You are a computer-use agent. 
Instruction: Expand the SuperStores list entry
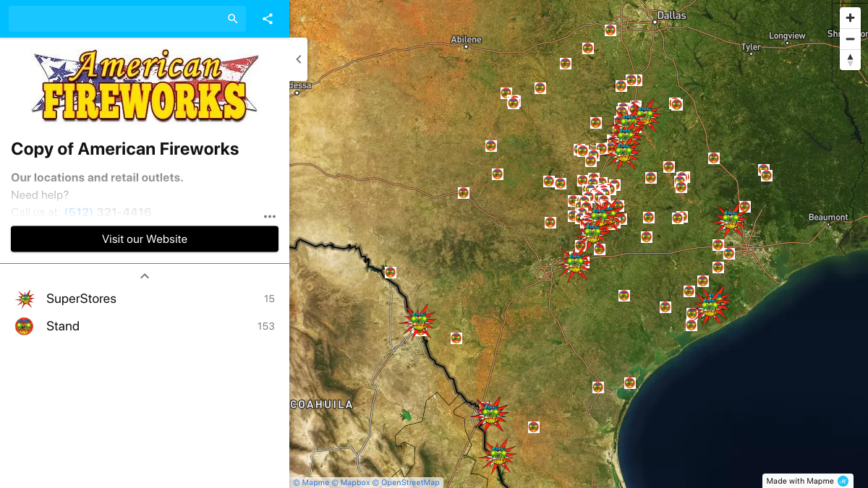pos(81,299)
